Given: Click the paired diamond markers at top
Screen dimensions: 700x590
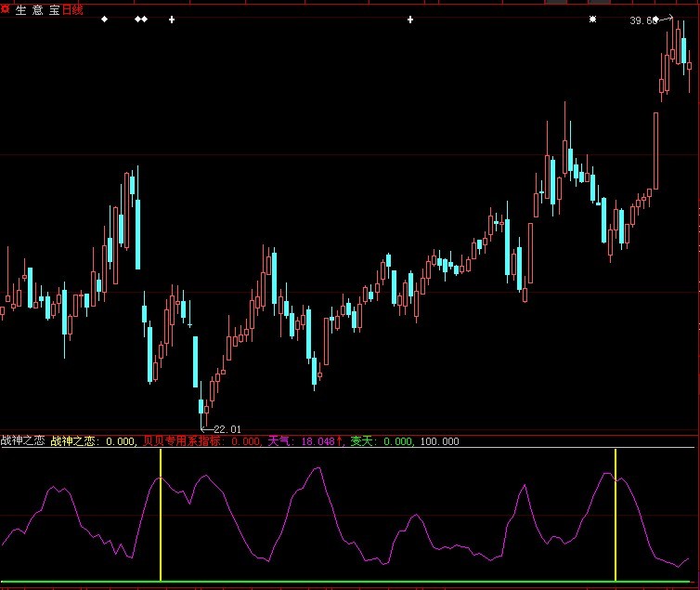Looking at the screenshot, I should [x=141, y=19].
